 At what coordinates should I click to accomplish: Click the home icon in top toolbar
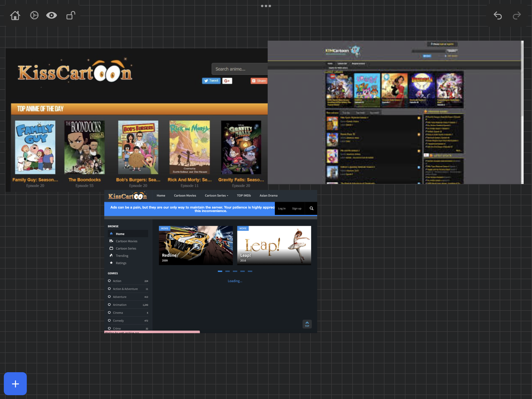(15, 16)
